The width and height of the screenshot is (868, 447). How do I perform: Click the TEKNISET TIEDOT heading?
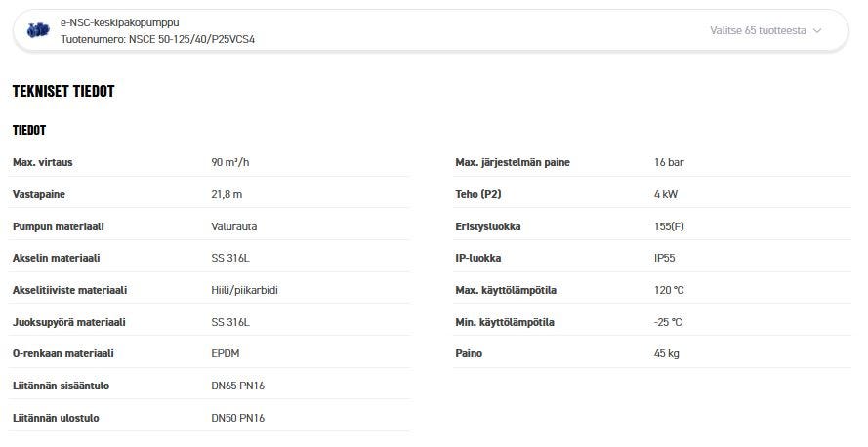[x=63, y=91]
